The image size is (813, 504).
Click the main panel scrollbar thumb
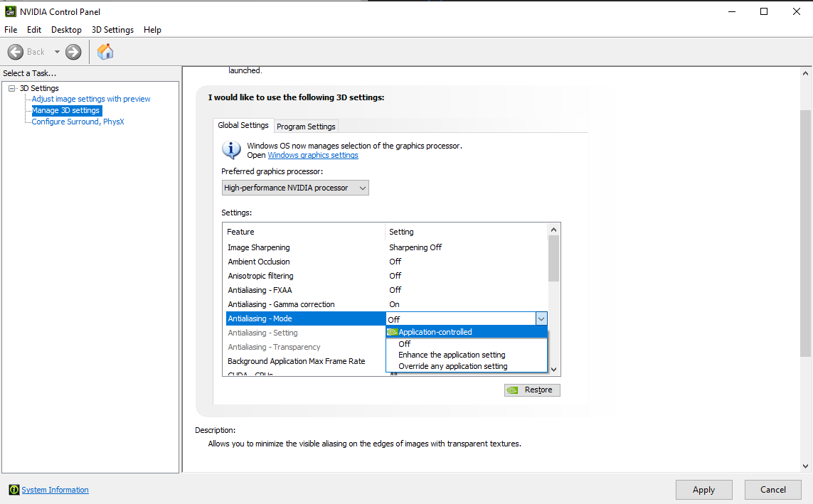coord(805,233)
